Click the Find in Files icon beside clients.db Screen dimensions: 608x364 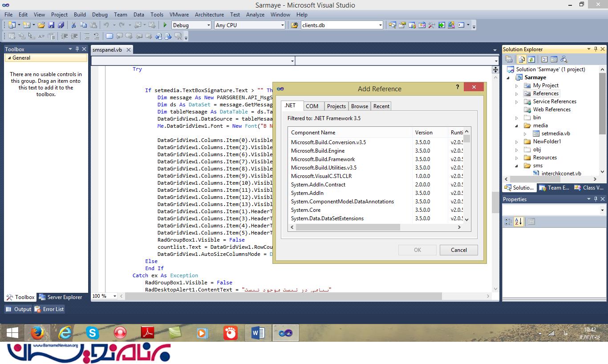[294, 25]
